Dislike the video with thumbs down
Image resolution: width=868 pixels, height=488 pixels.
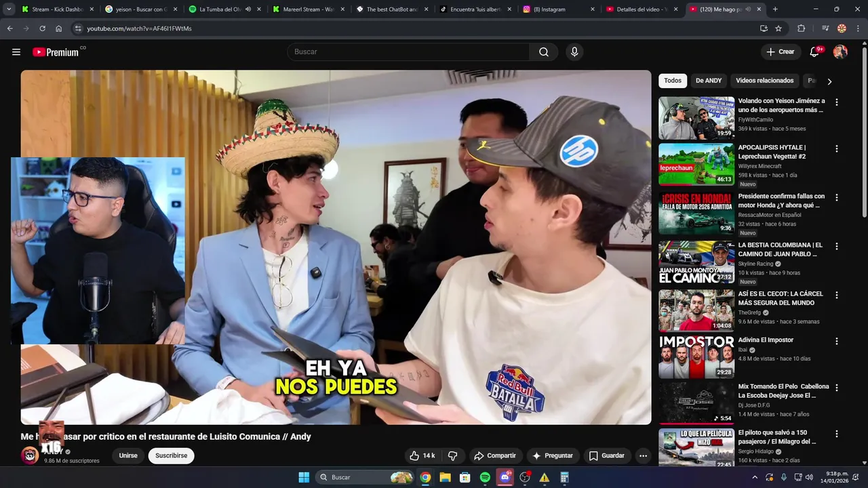pyautogui.click(x=453, y=455)
